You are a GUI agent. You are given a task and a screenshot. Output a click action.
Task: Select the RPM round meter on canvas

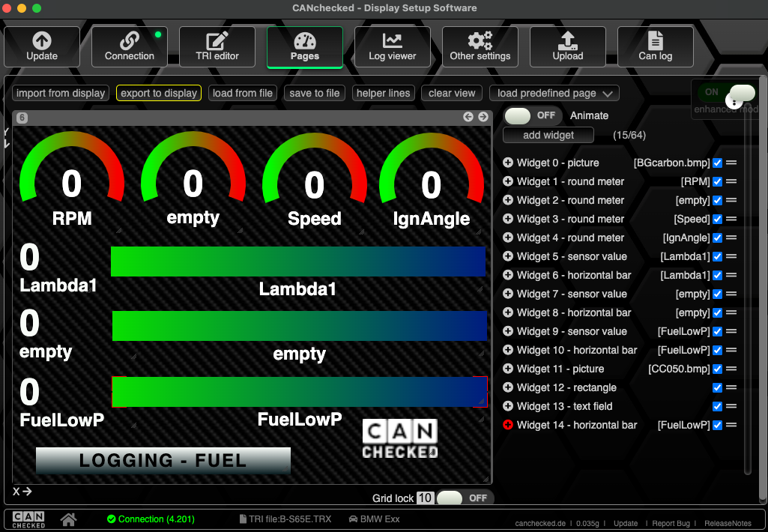(x=71, y=181)
